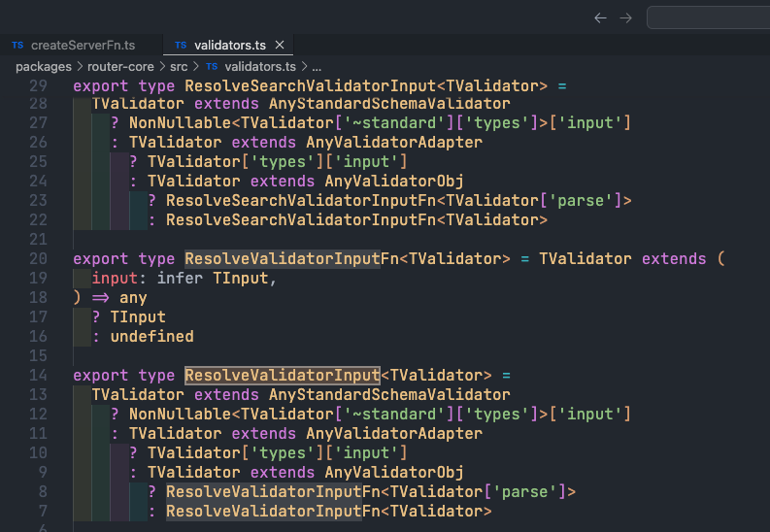Screen dimensions: 770x532
Task: Open the src breadcrumb
Action: [x=179, y=67]
